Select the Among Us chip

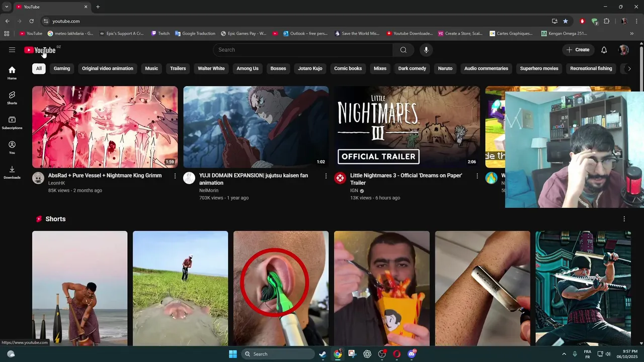pyautogui.click(x=248, y=68)
